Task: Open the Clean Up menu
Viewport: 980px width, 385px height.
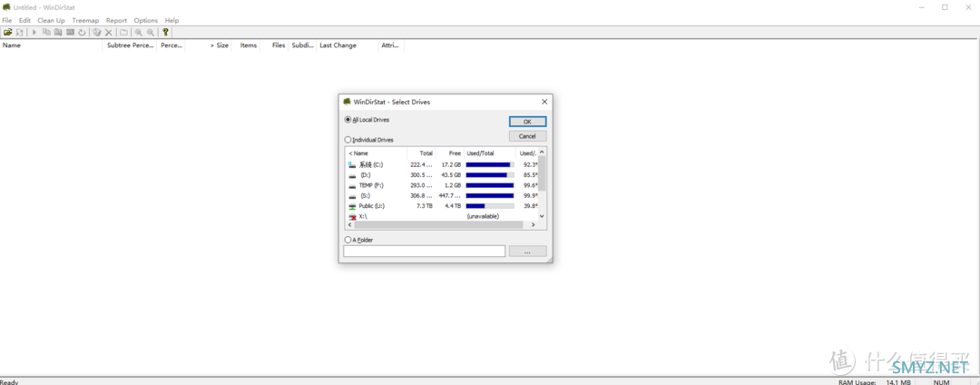Action: [x=51, y=21]
